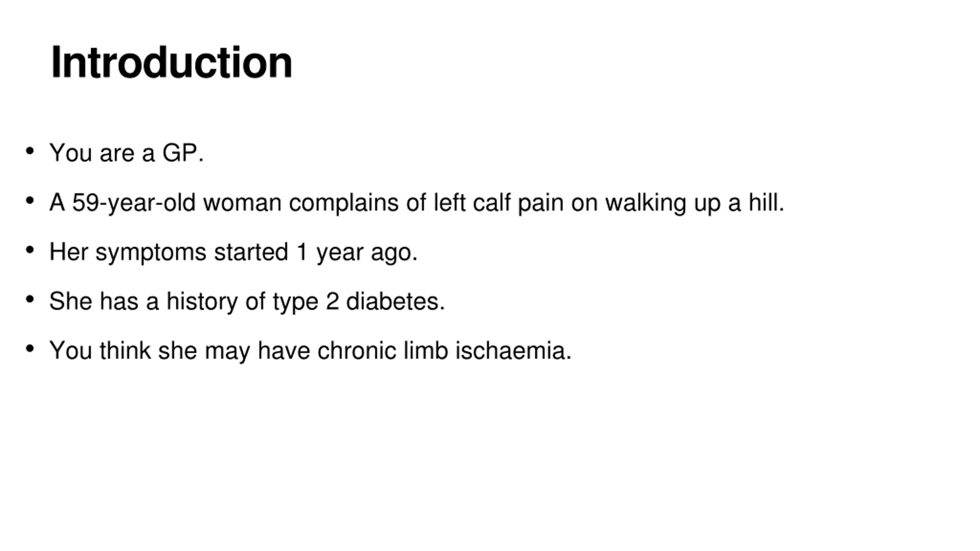Click the word "walking" in second bullet
The width and height of the screenshot is (980, 551).
pos(646,202)
